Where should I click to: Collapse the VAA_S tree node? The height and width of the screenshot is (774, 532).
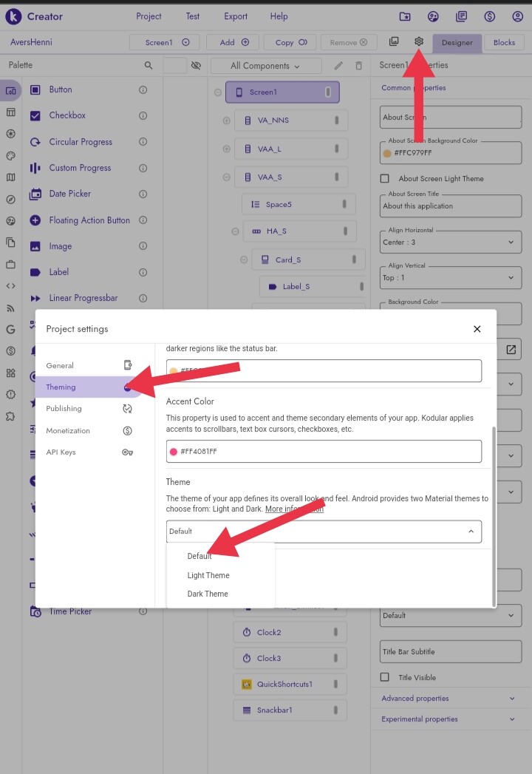227,177
